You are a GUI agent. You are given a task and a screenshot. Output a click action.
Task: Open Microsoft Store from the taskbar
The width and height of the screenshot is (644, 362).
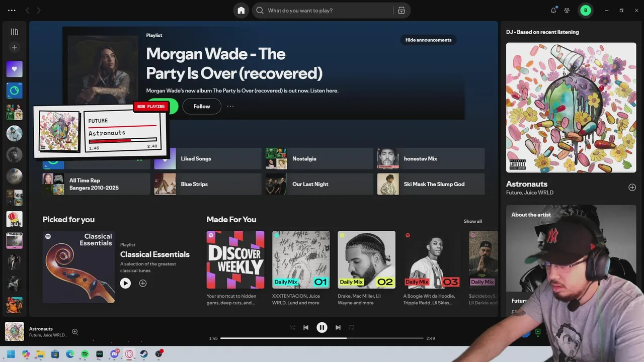point(55,354)
